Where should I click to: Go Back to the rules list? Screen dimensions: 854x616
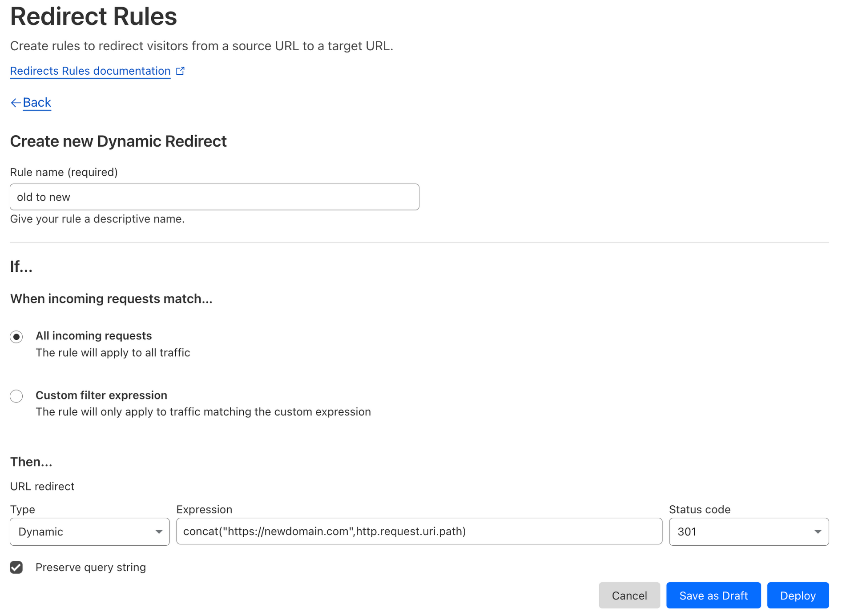tap(37, 103)
